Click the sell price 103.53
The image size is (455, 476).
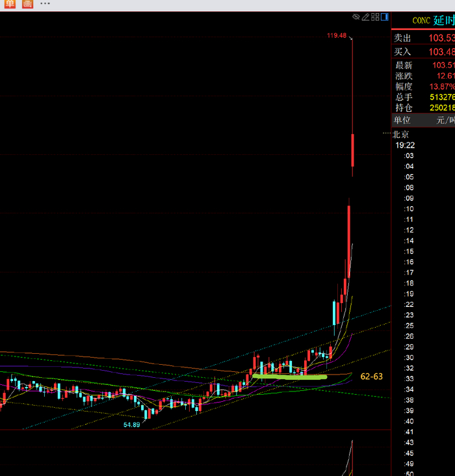coord(441,38)
